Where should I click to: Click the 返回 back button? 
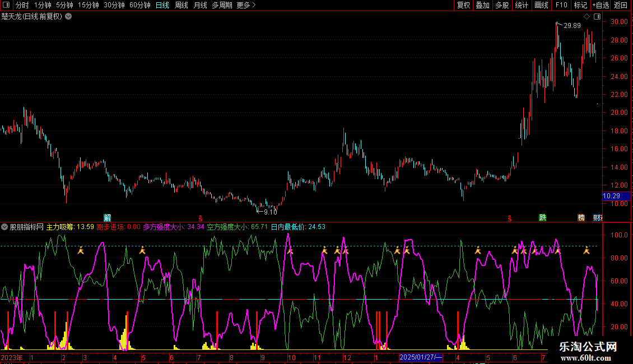[621, 6]
